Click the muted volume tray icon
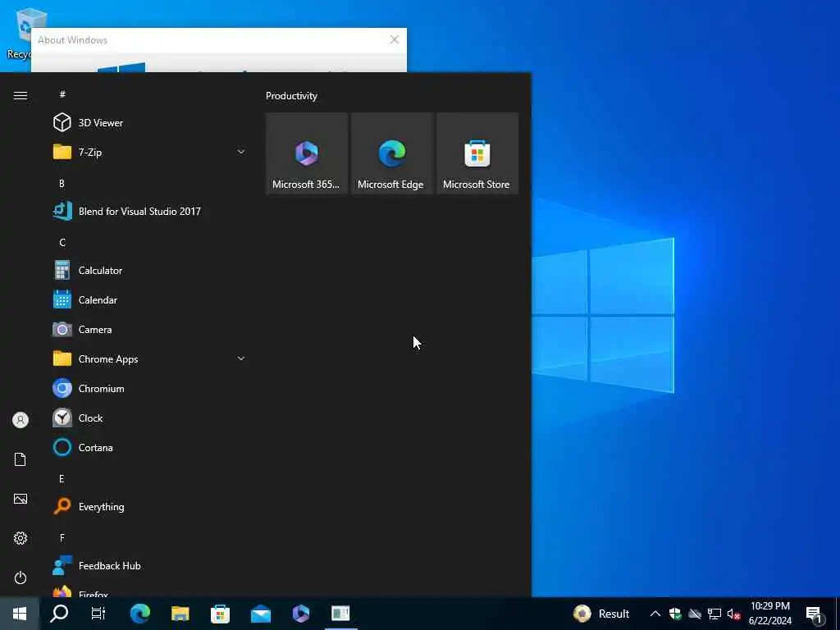 click(x=734, y=614)
